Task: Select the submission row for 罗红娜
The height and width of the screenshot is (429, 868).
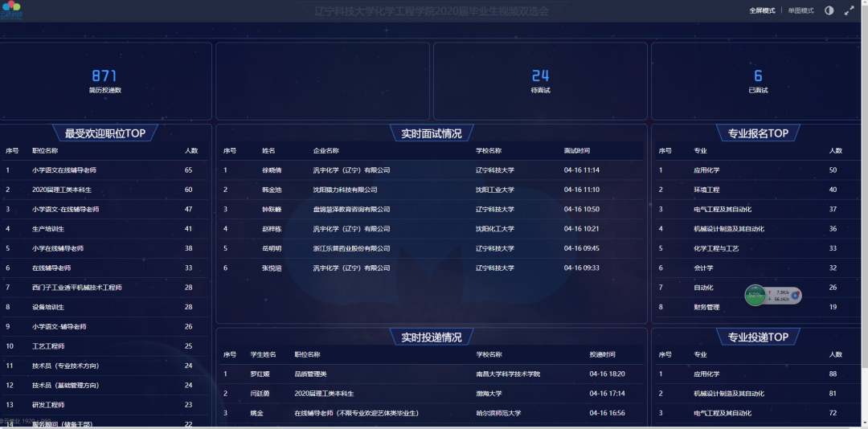Action: tap(432, 374)
